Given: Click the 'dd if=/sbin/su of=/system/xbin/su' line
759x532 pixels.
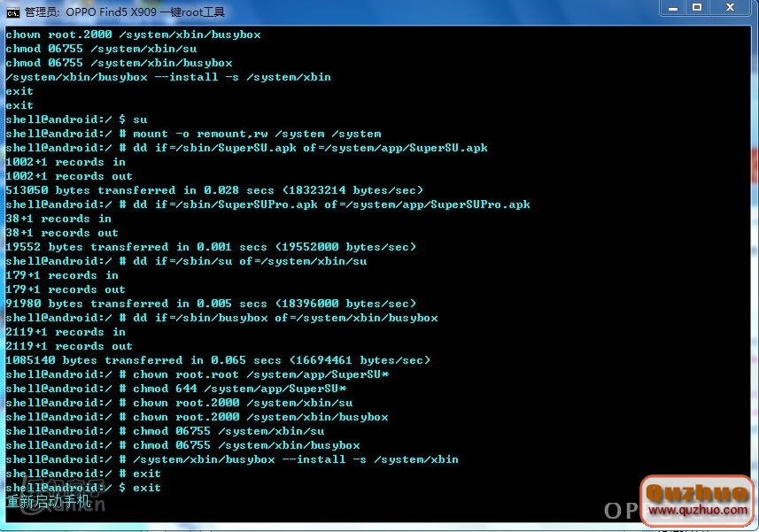Looking at the screenshot, I should tap(186, 261).
